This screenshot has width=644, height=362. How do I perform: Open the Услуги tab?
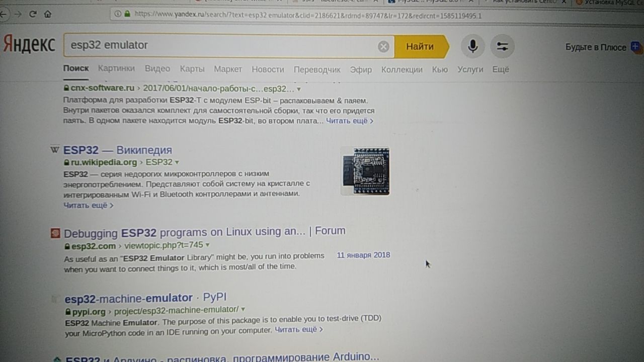pos(470,69)
